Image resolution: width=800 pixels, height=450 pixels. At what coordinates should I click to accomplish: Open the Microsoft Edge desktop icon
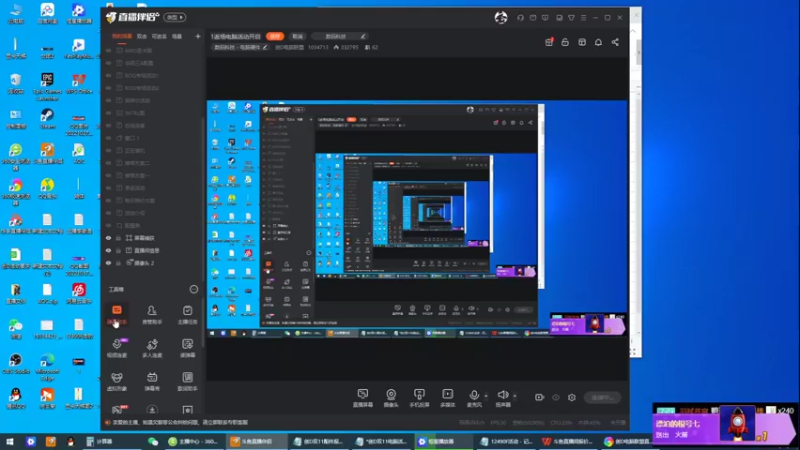pyautogui.click(x=47, y=366)
